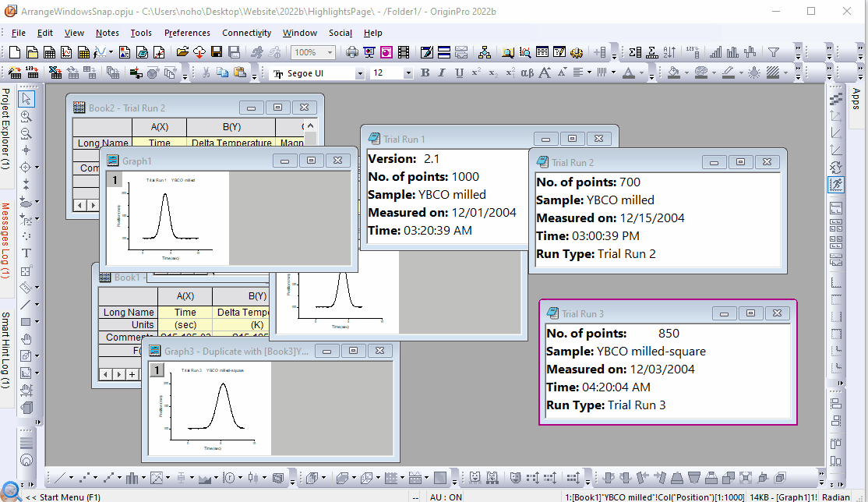Click the Fill Color paint bucket swatch
The width and height of the screenshot is (868, 502).
tap(674, 72)
